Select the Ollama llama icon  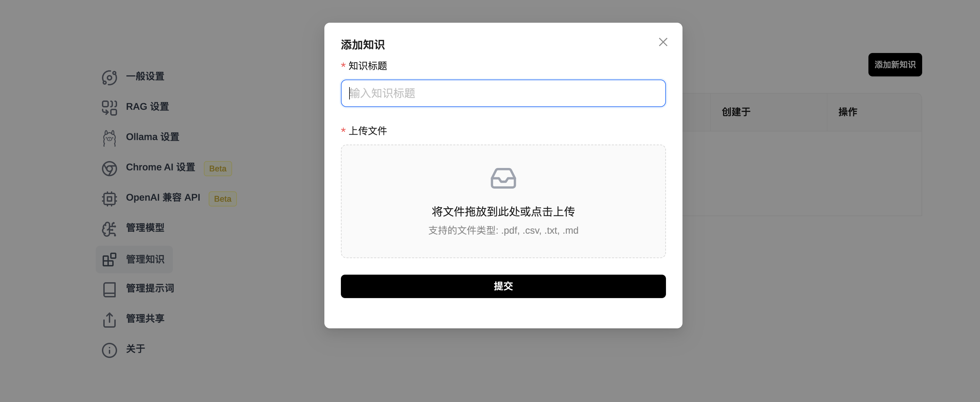[109, 138]
